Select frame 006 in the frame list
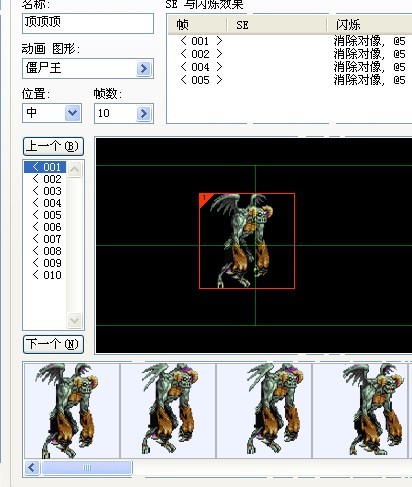Screen dimensions: 412x487 [x=45, y=227]
